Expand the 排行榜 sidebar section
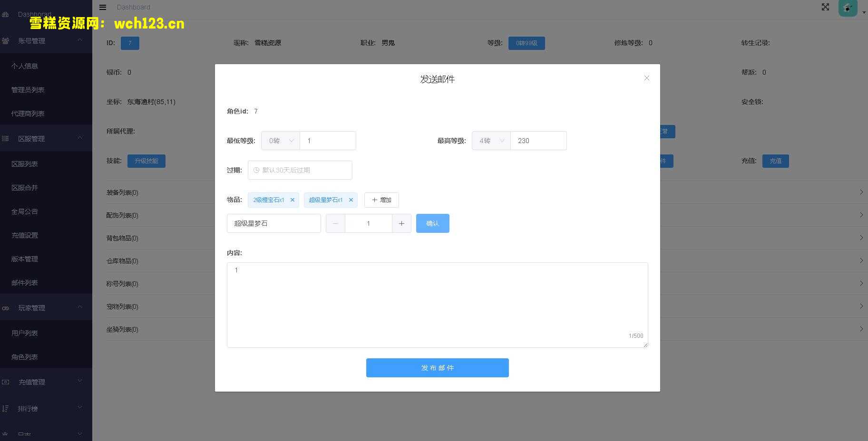 pos(46,409)
